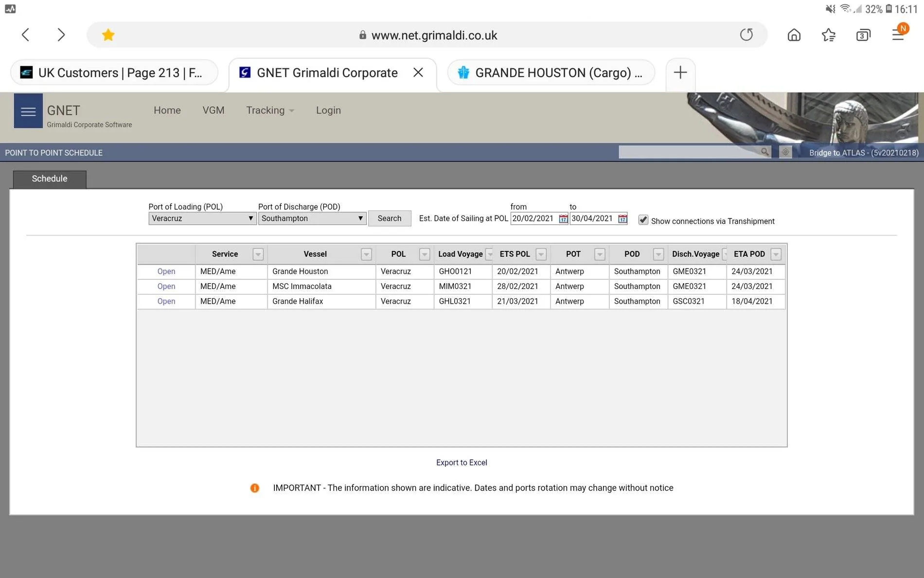Open the calendar picker for the from date
The height and width of the screenshot is (578, 924).
tap(563, 219)
